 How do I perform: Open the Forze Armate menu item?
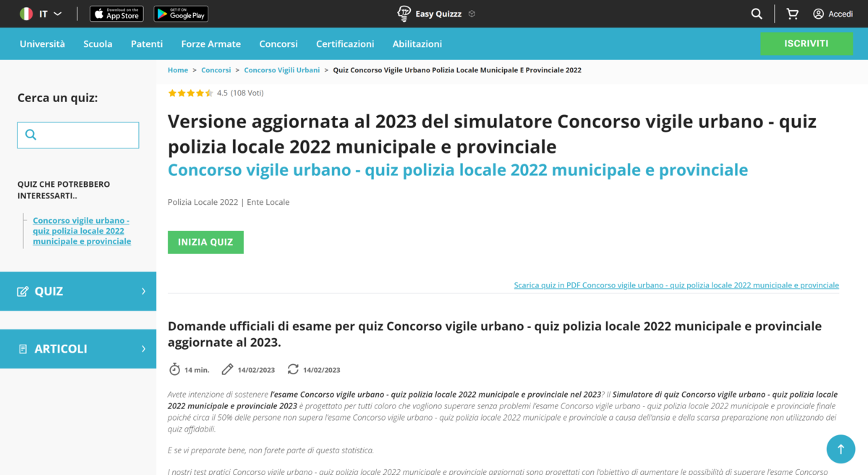(x=210, y=44)
